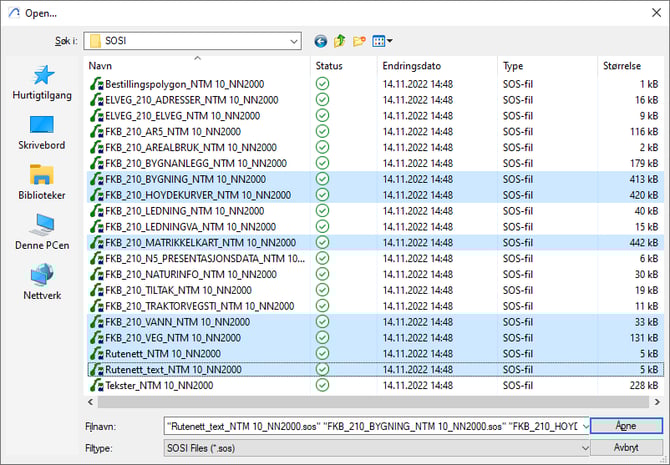Select file Tekster_NTM 10_NN2000

point(158,385)
